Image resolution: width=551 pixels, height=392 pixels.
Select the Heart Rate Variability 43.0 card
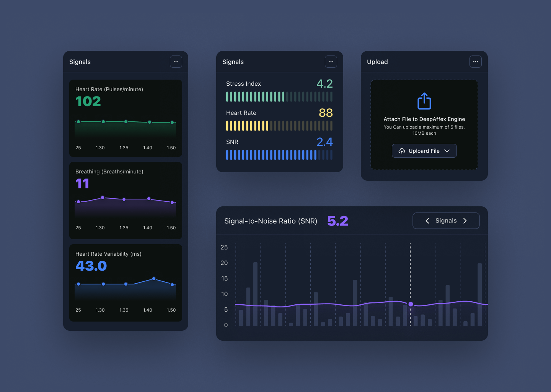[126, 283]
